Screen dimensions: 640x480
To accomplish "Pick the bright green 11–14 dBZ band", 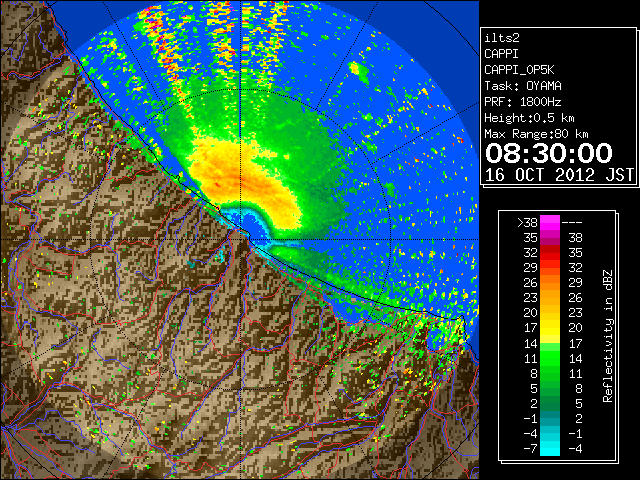I will tap(550, 358).
